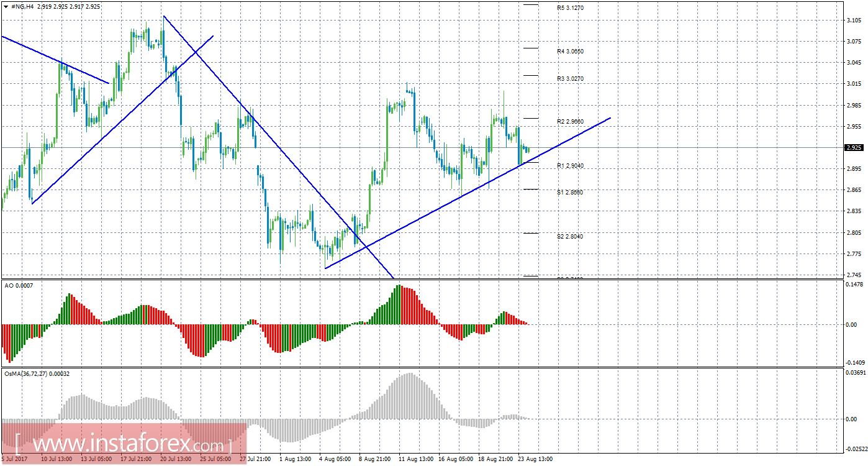The height and width of the screenshot is (466, 868).
Task: Click the 4 Aug 05:00 time label
Action: tap(335, 459)
